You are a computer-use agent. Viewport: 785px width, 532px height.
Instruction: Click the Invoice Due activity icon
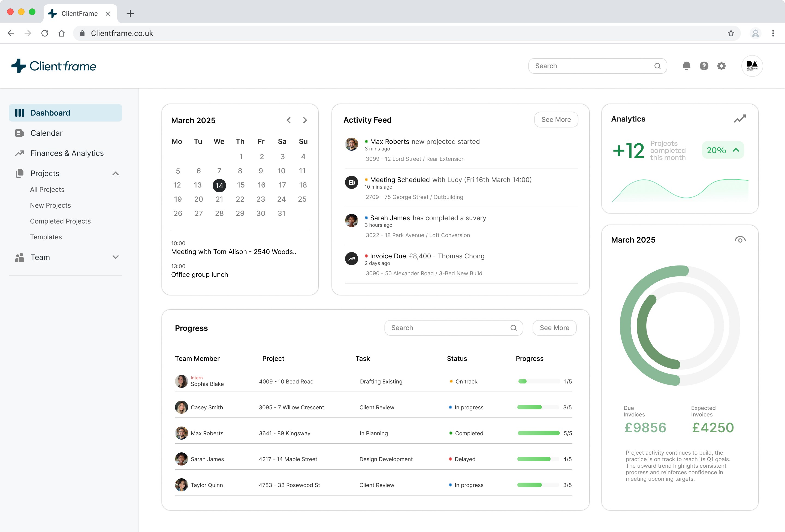click(x=351, y=259)
